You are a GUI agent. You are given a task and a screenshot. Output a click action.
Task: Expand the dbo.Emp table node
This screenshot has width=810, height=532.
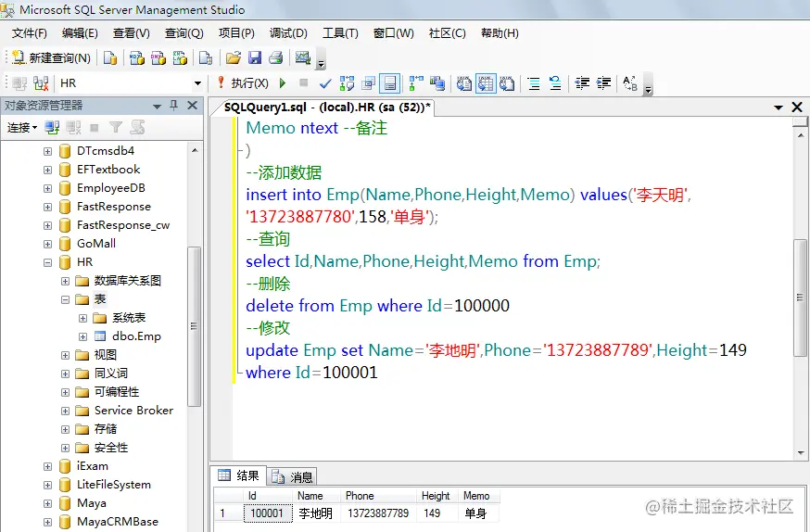pos(82,336)
